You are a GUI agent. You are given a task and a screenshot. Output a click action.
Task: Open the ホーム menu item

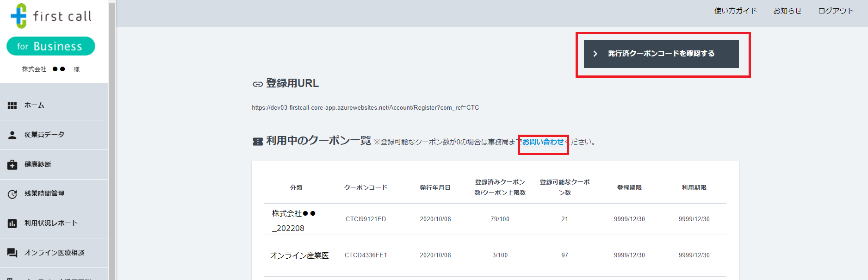coord(54,106)
